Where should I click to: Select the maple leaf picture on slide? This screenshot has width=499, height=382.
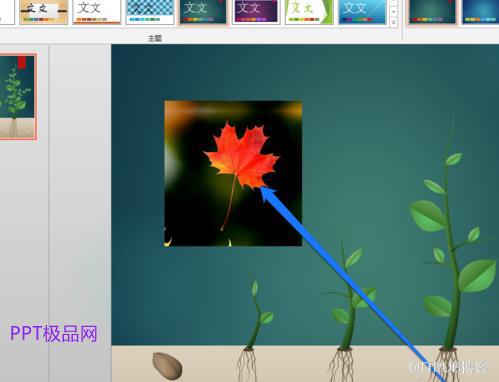233,173
